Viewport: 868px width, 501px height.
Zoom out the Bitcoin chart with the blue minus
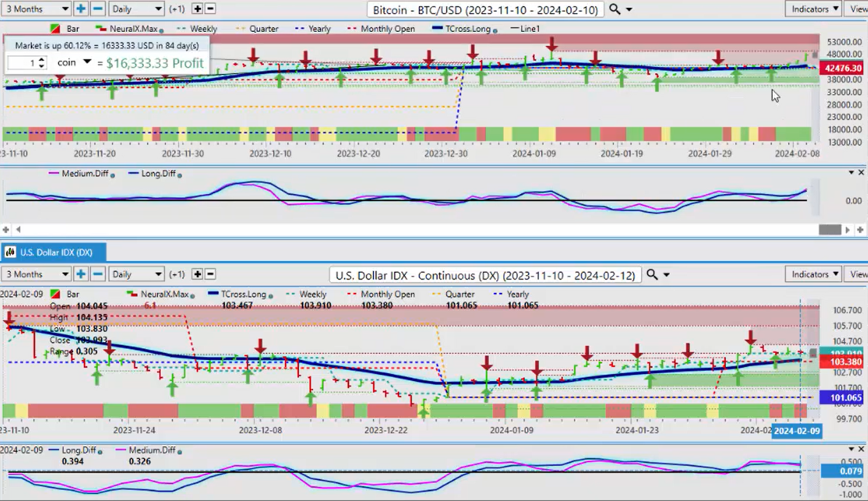pos(98,9)
